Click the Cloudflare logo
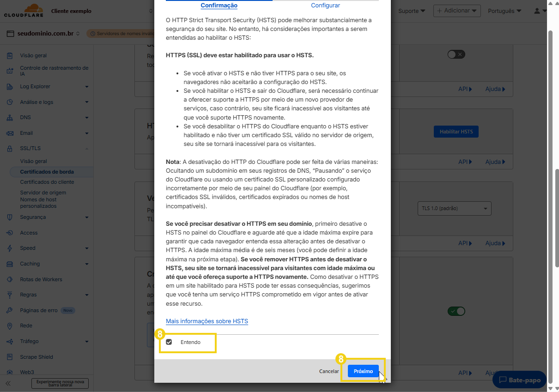This screenshot has height=392, width=559. [x=24, y=10]
